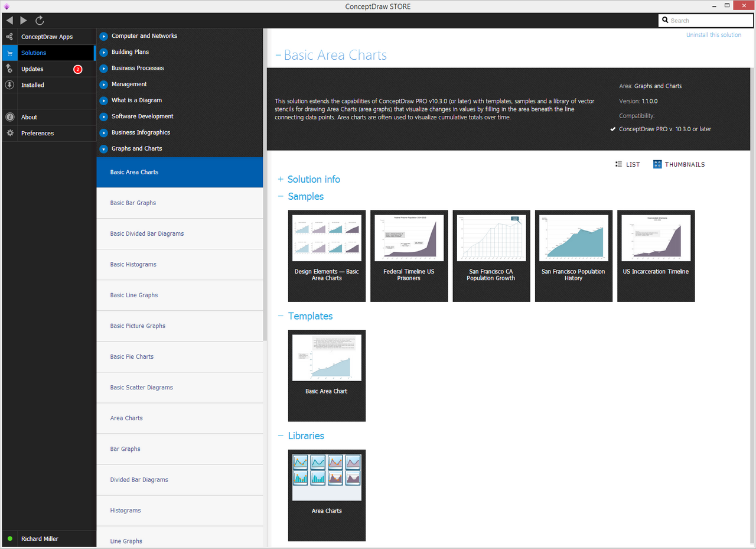
Task: Collapse the Graphs and Charts category
Action: click(104, 149)
